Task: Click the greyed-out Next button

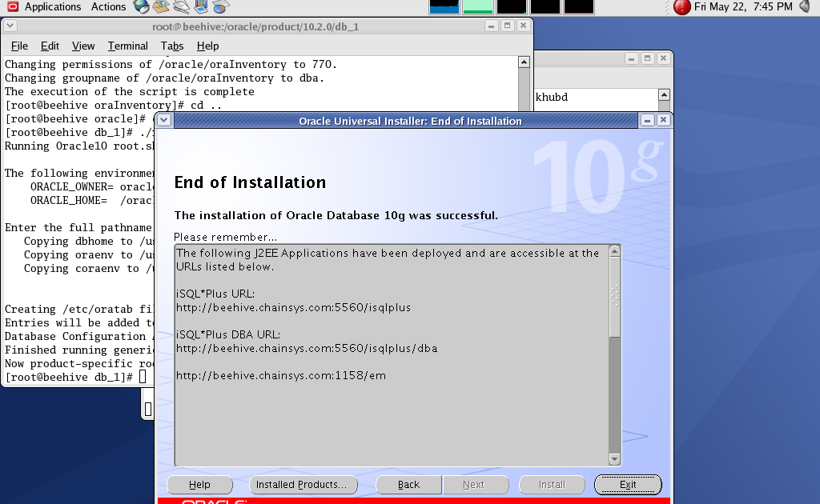Action: [x=476, y=485]
